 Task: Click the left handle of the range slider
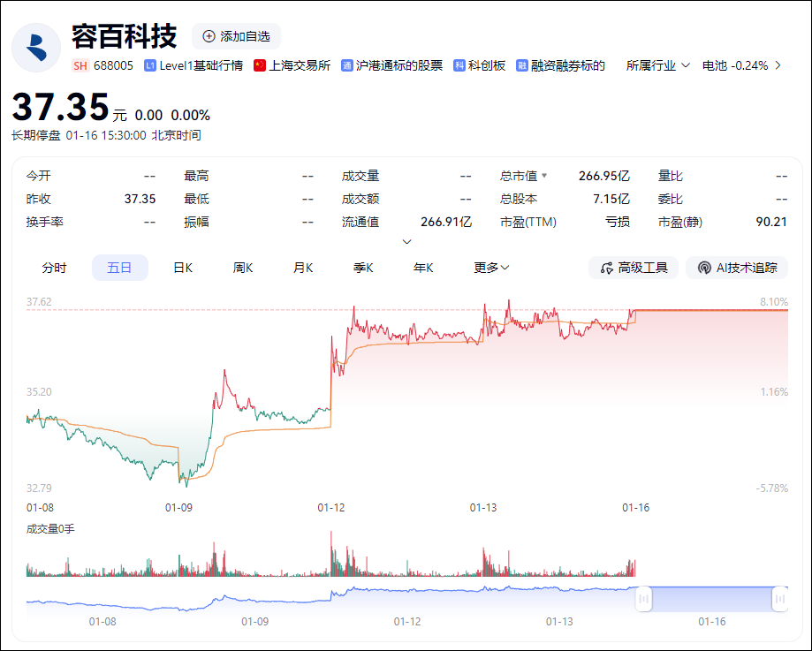[644, 599]
